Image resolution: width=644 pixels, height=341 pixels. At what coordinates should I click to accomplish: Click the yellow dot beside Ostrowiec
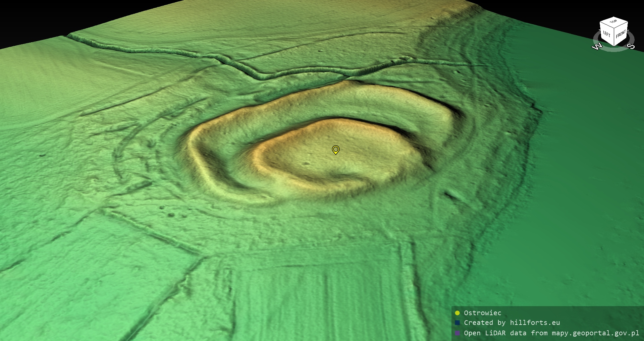point(457,313)
